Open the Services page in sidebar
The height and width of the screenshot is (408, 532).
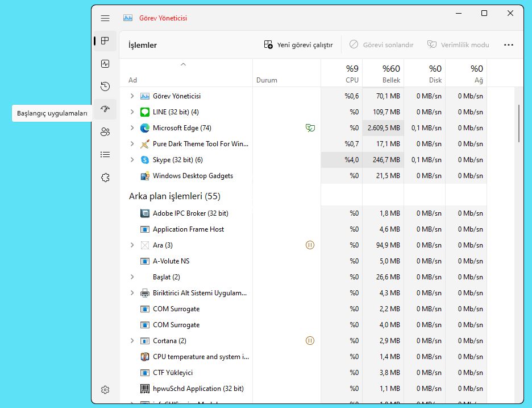[105, 178]
